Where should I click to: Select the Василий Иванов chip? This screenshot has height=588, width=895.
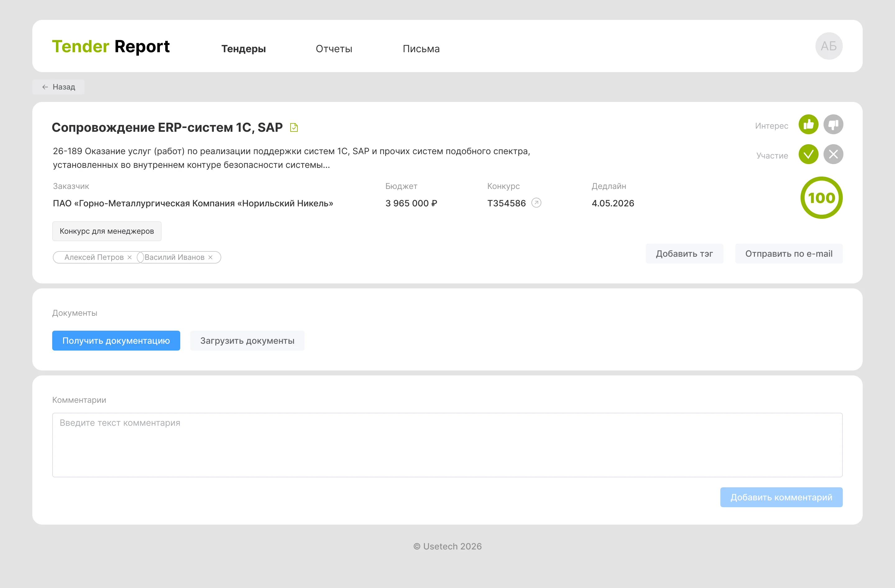pos(179,257)
